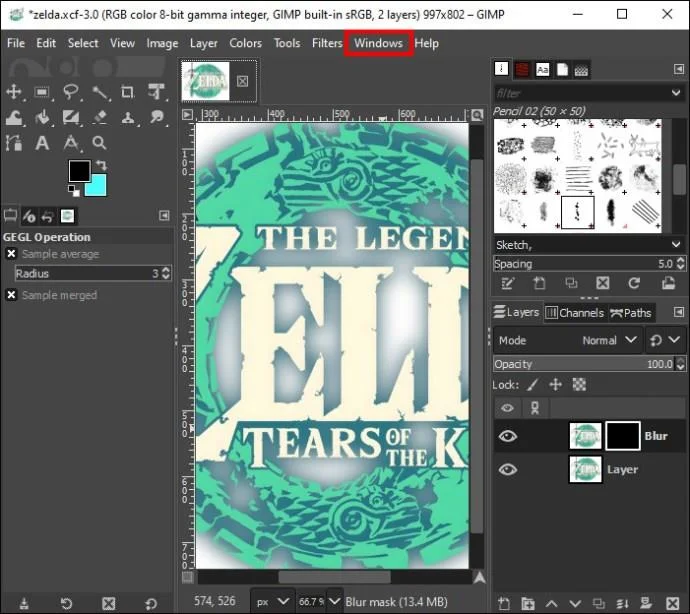Screen dimensions: 690x614
Task: Select the Clone stamp tool
Action: (128, 118)
